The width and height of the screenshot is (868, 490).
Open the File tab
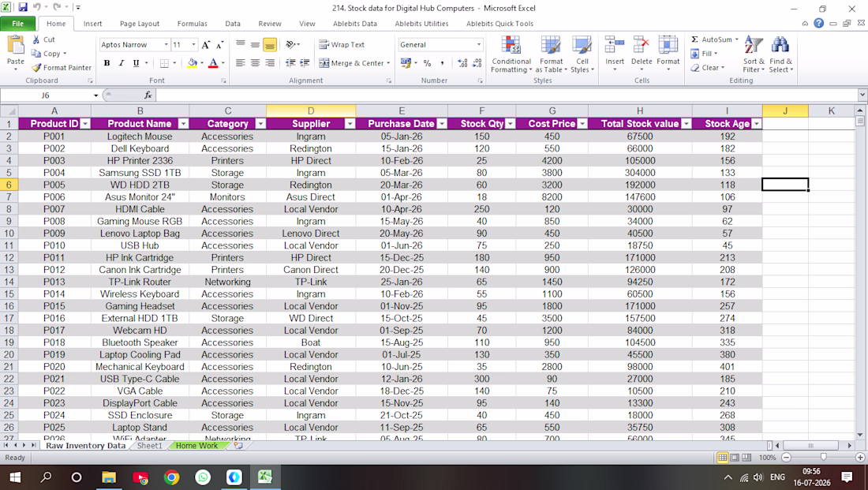click(17, 23)
